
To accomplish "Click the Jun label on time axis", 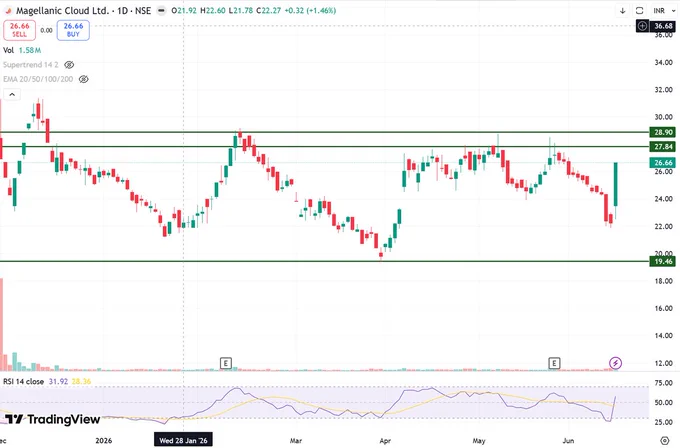I will [568, 441].
